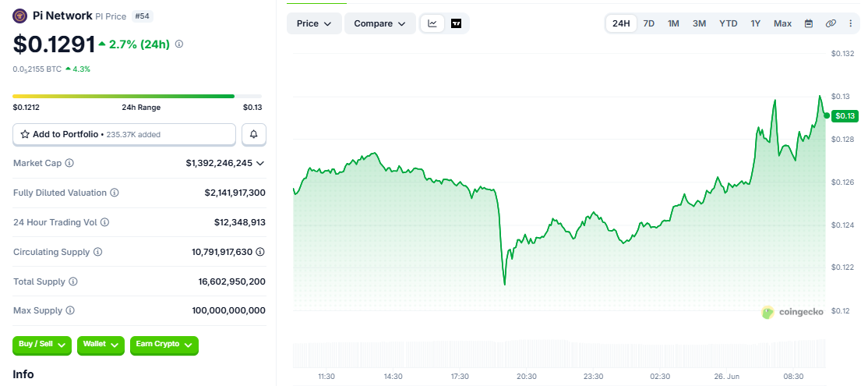Select the 1Y time range
This screenshot has height=386, width=868.
[x=756, y=23]
